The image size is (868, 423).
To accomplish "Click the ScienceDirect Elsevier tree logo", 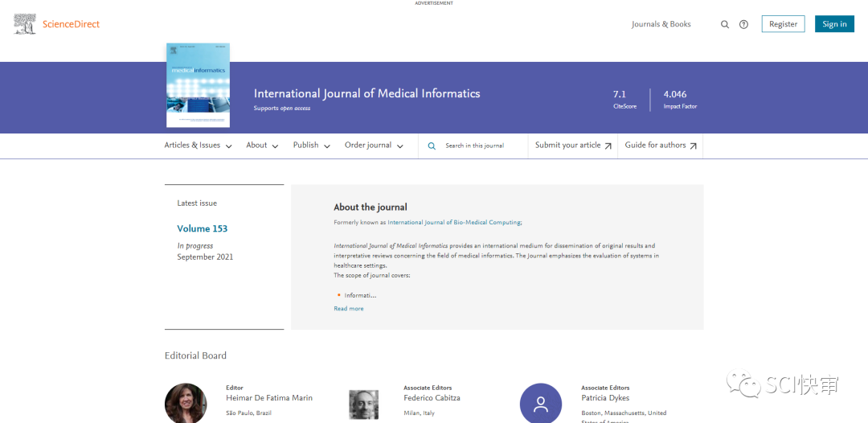I will pos(26,24).
